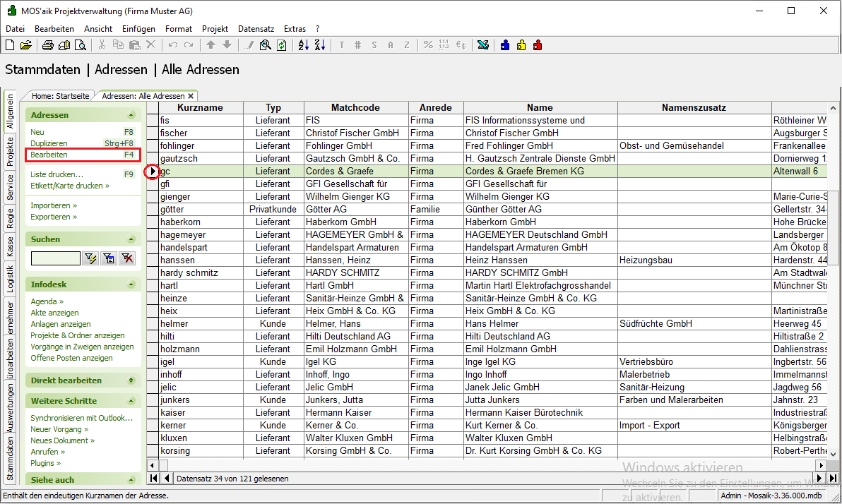842x504 pixels.
Task: Click the print icon in the toolbar
Action: [x=47, y=45]
